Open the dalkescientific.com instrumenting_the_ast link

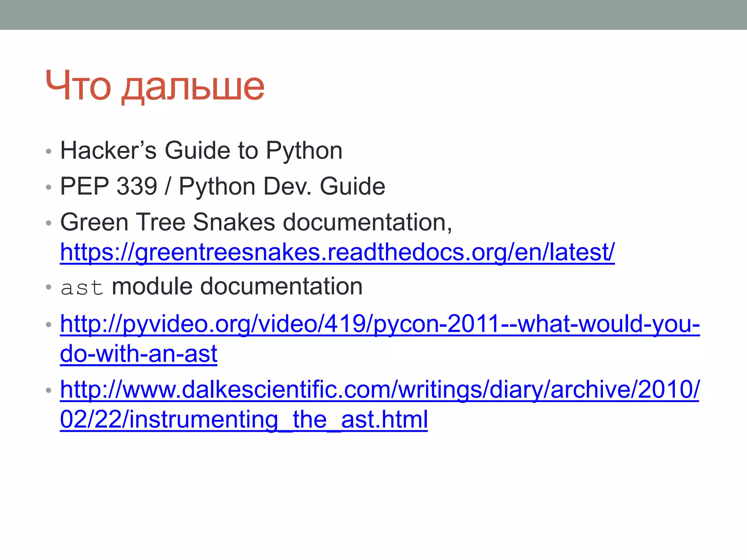pos(380,404)
